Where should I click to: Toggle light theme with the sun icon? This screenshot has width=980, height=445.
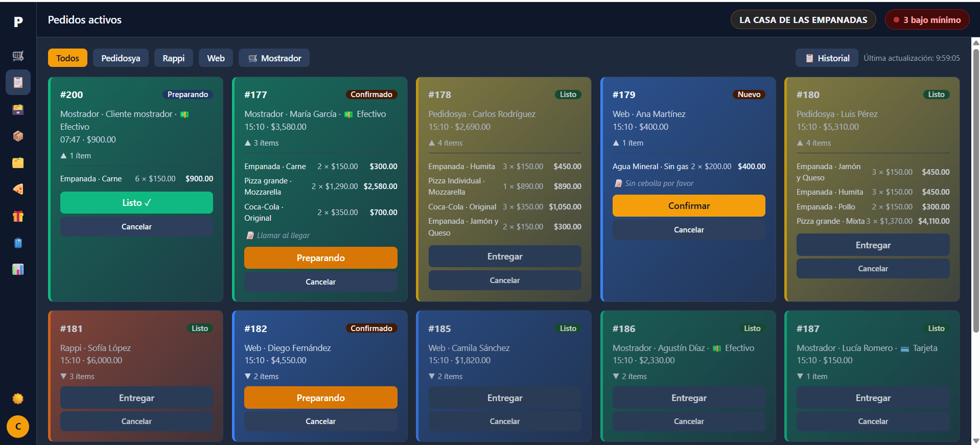click(x=18, y=399)
